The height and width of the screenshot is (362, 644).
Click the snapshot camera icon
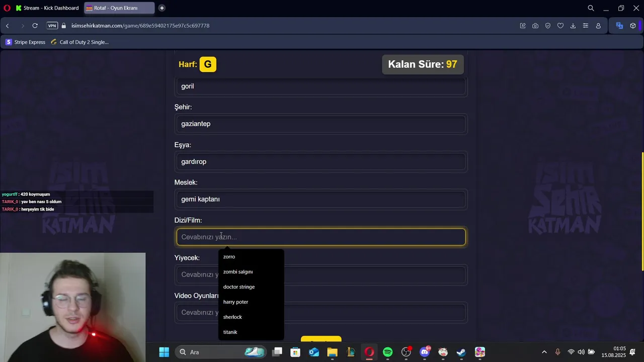click(535, 26)
